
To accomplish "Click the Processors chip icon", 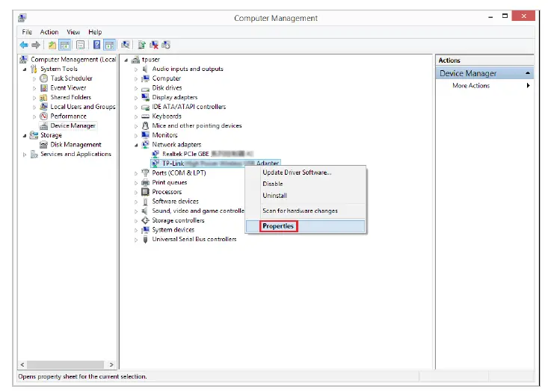I will tap(145, 192).
